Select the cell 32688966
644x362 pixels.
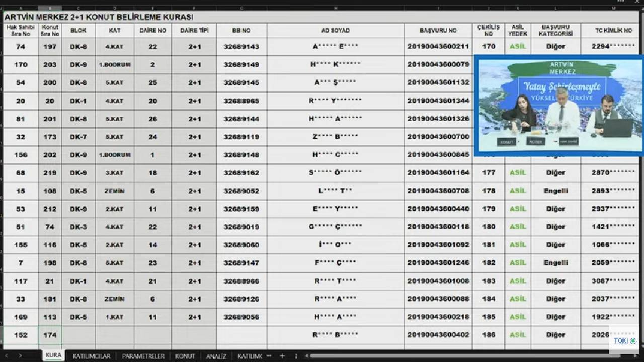coord(242,281)
